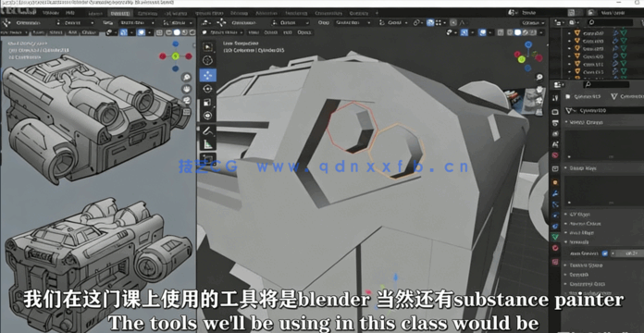
Task: Open World properties tab (red globe)
Action: 555,155
